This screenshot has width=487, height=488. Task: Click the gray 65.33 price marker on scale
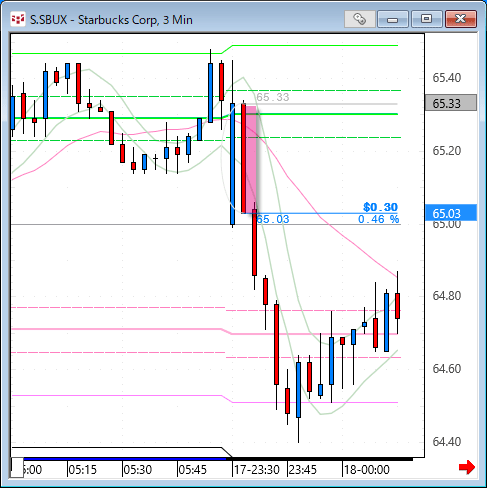coord(451,103)
